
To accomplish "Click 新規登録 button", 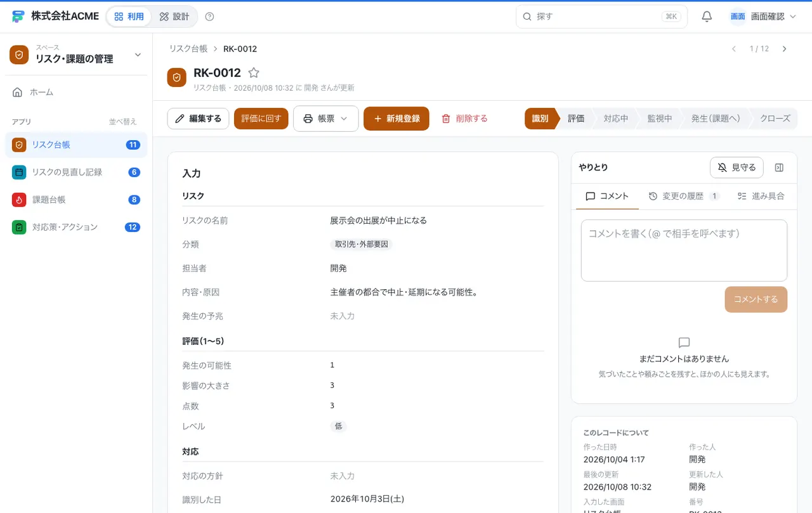I will 396,119.
